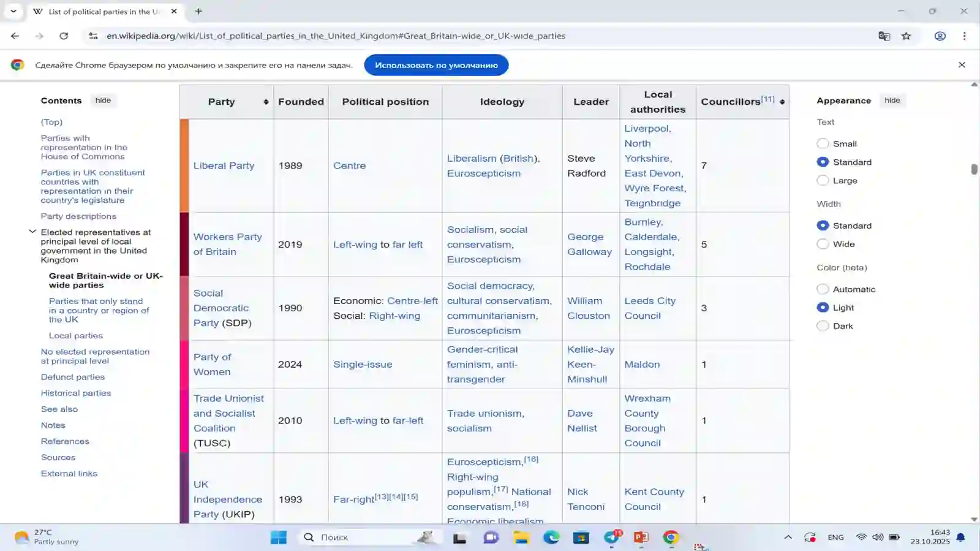Launch the Teams chat icon in taskbar
980x551 pixels.
(491, 538)
